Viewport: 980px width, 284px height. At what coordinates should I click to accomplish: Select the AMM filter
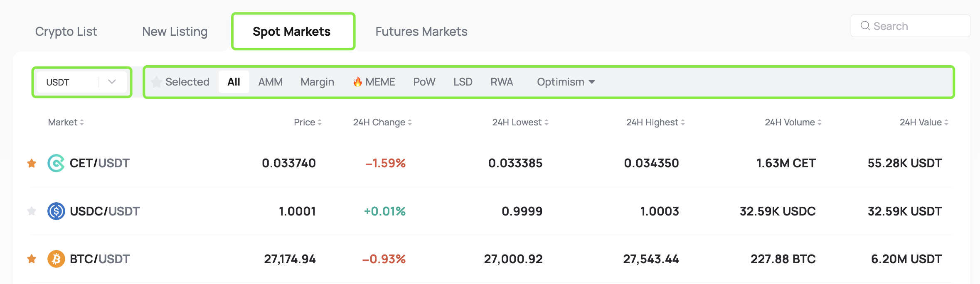pos(270,82)
